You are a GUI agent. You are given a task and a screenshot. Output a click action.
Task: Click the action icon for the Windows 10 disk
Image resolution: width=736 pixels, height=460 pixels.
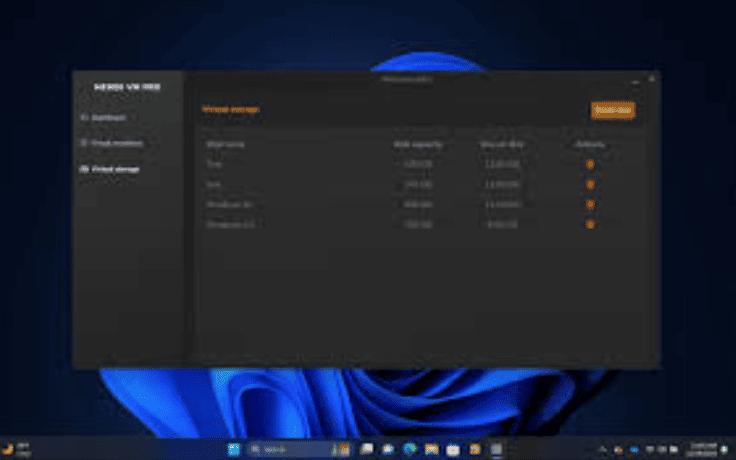590,204
